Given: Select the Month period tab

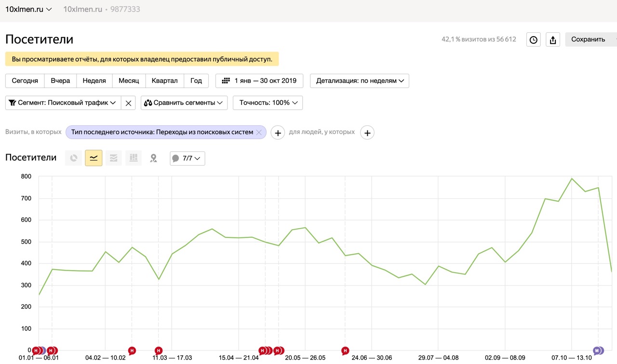Looking at the screenshot, I should click(x=129, y=81).
